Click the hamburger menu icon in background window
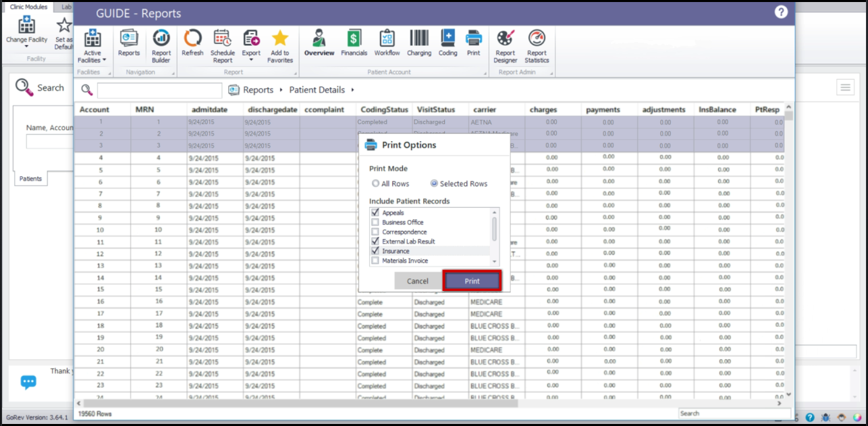Screen dimensions: 868x426 point(845,87)
